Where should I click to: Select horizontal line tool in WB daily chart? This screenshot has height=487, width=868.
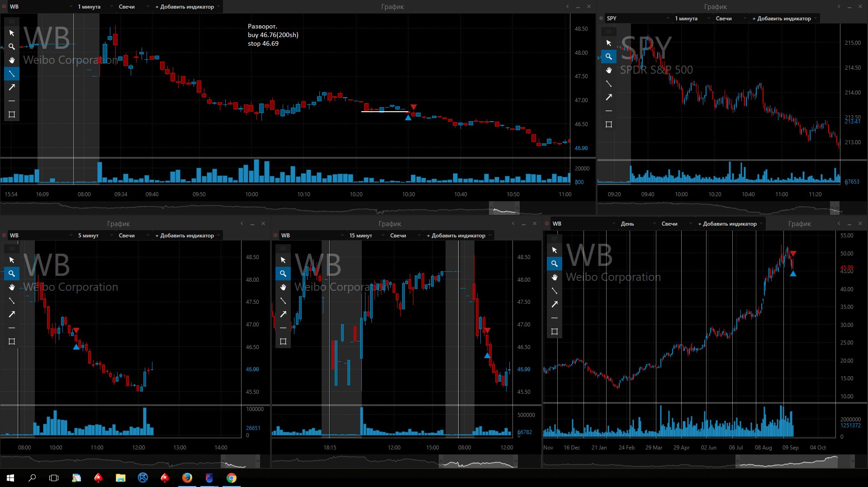tap(555, 318)
